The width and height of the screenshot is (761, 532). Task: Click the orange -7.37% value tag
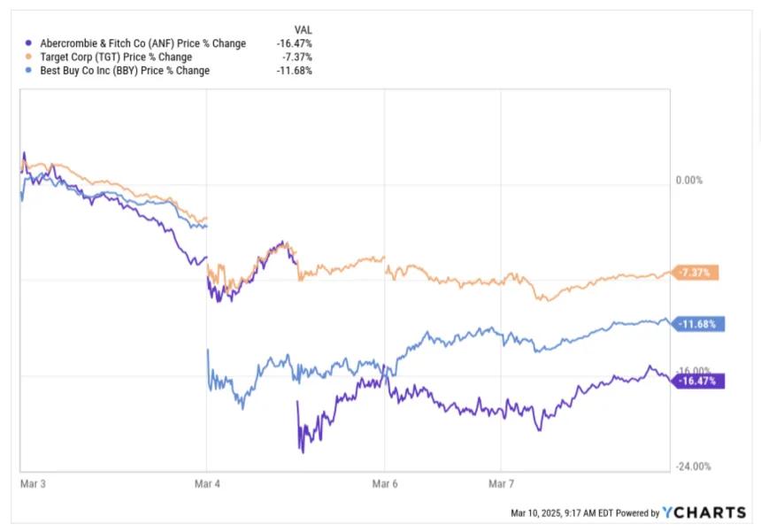tap(696, 273)
